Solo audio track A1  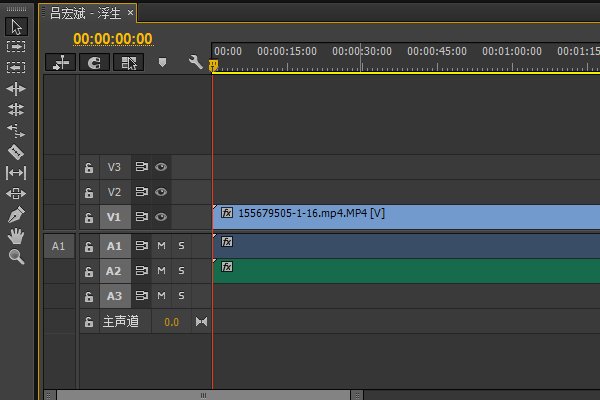coord(181,246)
